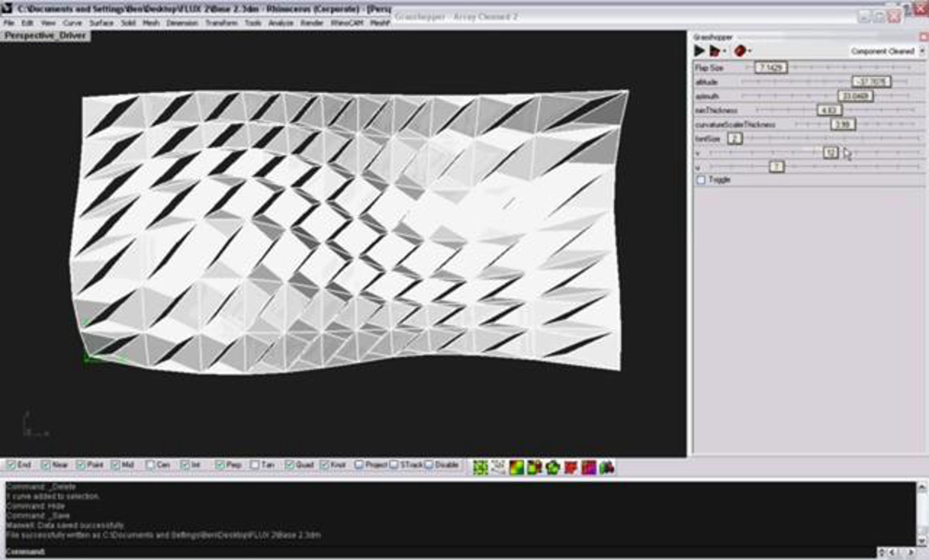The height and width of the screenshot is (560, 929).
Task: Click the altitude slider handle
Action: coord(871,82)
